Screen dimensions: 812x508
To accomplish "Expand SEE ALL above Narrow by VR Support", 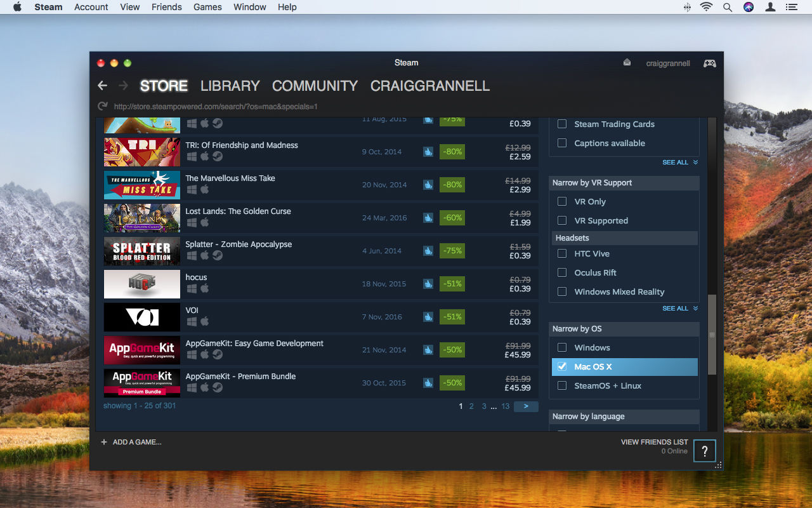I will coord(676,162).
